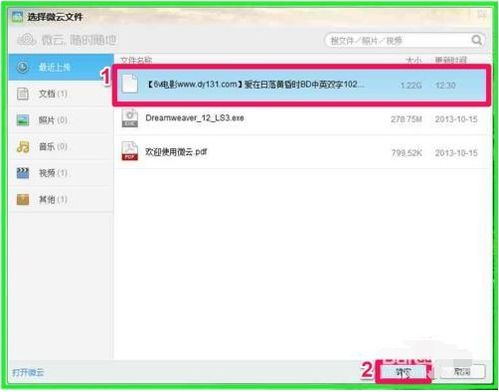Click the 音乐 music note icon

click(x=23, y=146)
